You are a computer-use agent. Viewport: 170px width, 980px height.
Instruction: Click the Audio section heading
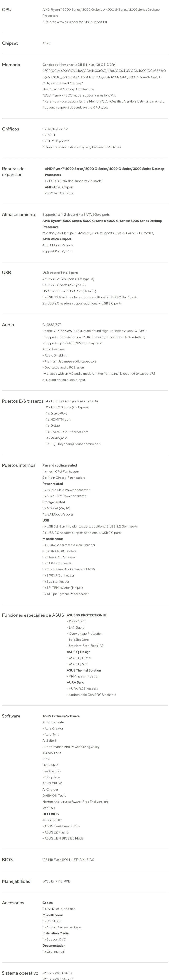(8, 325)
